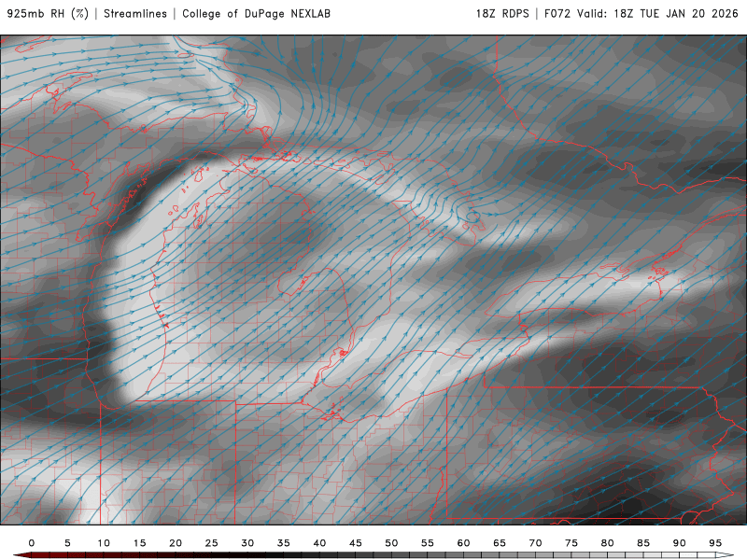Click the 90 value on the color scale
Viewport: 747px width, 560px height.
point(680,543)
